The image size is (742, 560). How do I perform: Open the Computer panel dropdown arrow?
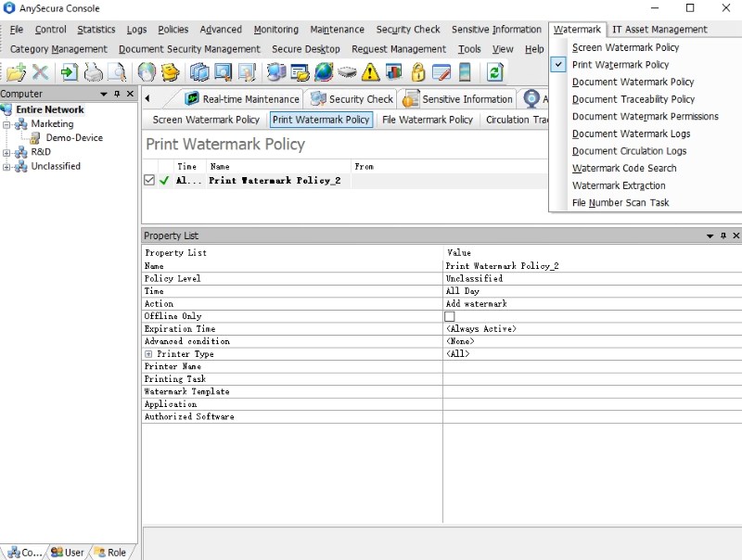104,94
